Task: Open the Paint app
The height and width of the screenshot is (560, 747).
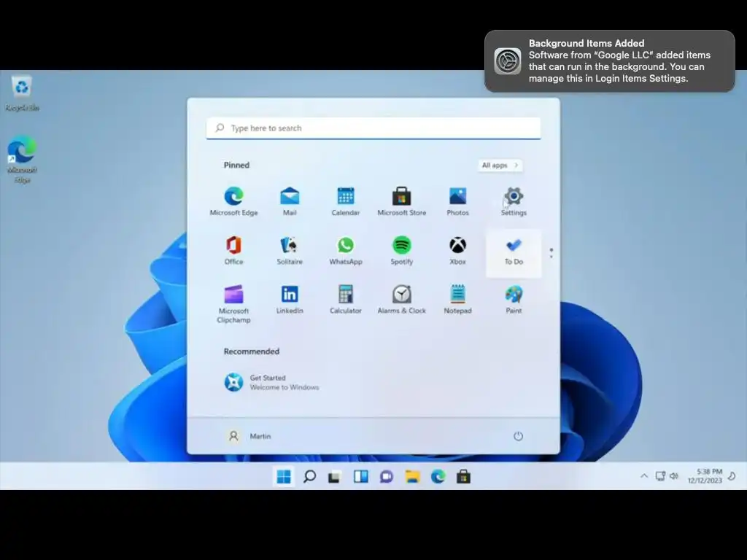Action: 514,299
